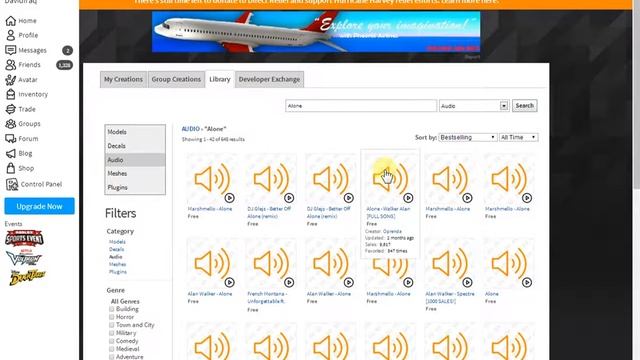Click the Messages unread count badge
The width and height of the screenshot is (640, 360).
coord(67,50)
